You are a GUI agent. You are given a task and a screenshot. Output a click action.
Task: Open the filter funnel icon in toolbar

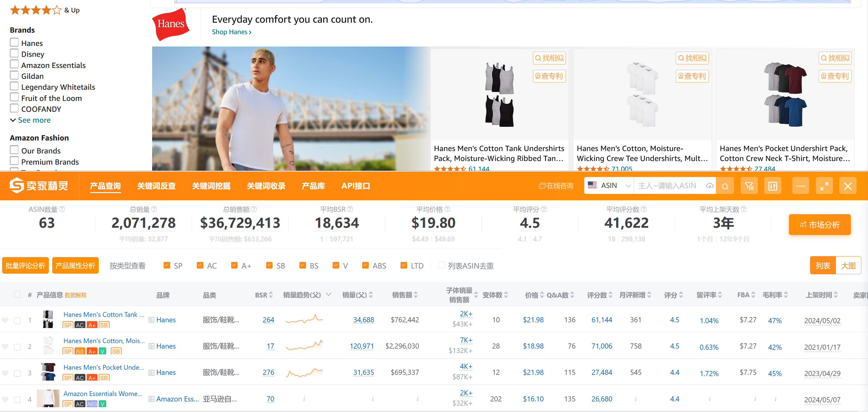click(749, 186)
